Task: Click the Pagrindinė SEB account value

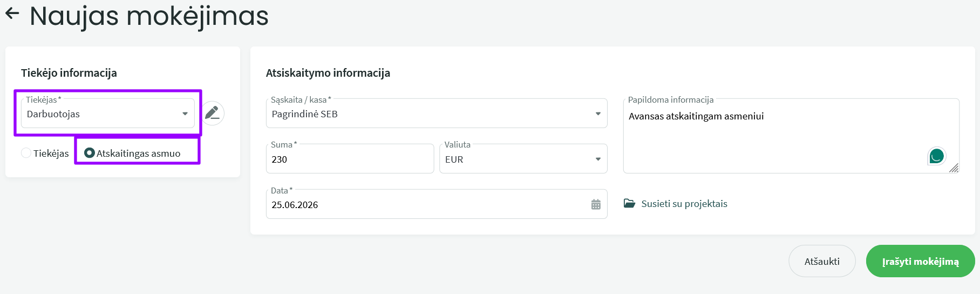Action: pos(304,114)
